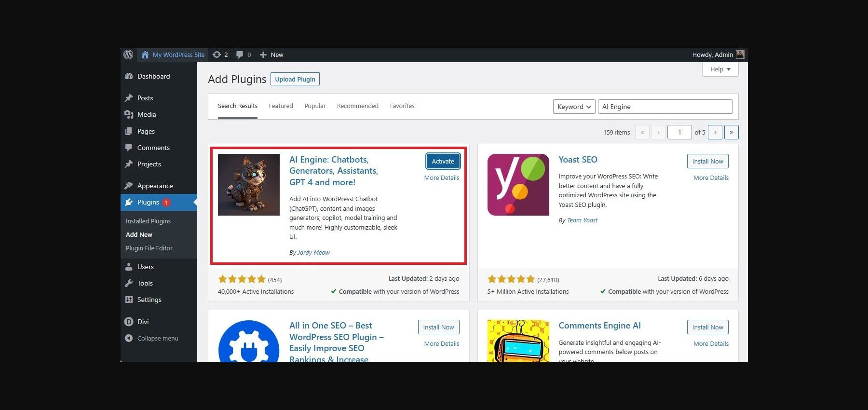Install the Comments Engine AI plugin
This screenshot has width=868, height=410.
[x=708, y=327]
